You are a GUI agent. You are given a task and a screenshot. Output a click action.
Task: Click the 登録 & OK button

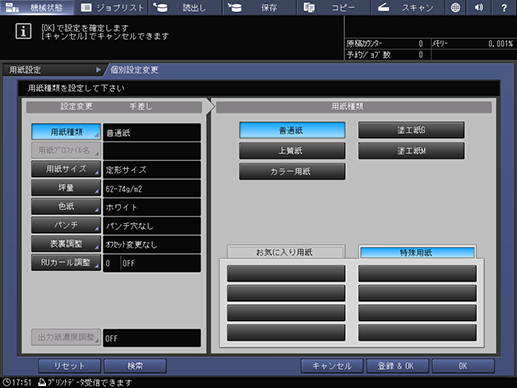tap(397, 366)
